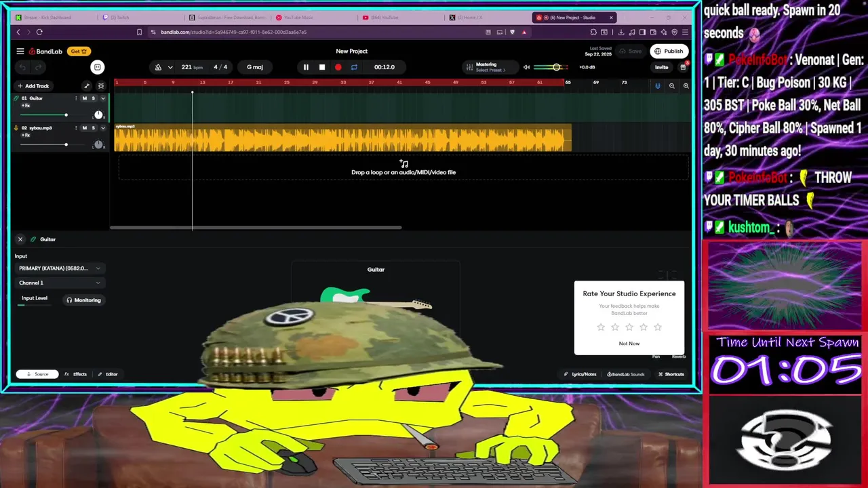868x488 pixels.
Task: Switch to the Source tab
Action: coord(37,374)
